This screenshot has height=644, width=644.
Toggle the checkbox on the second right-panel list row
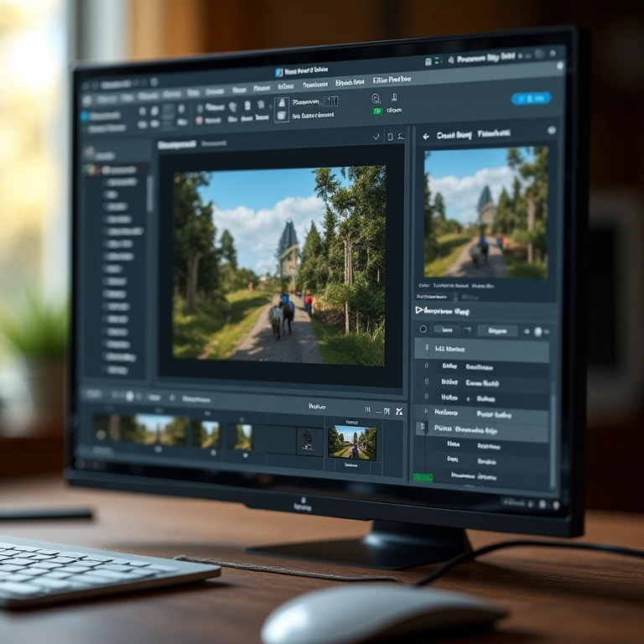click(425, 366)
